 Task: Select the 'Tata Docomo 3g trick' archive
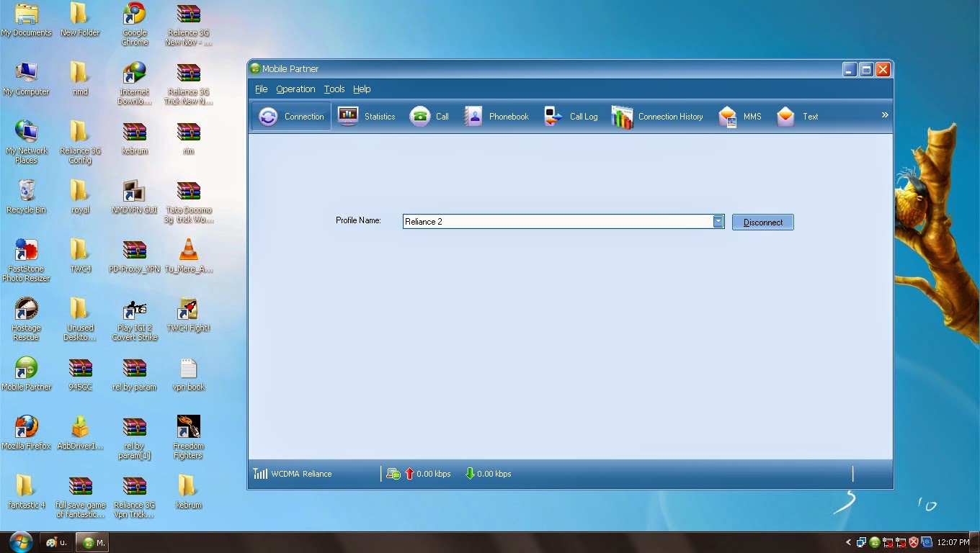188,202
